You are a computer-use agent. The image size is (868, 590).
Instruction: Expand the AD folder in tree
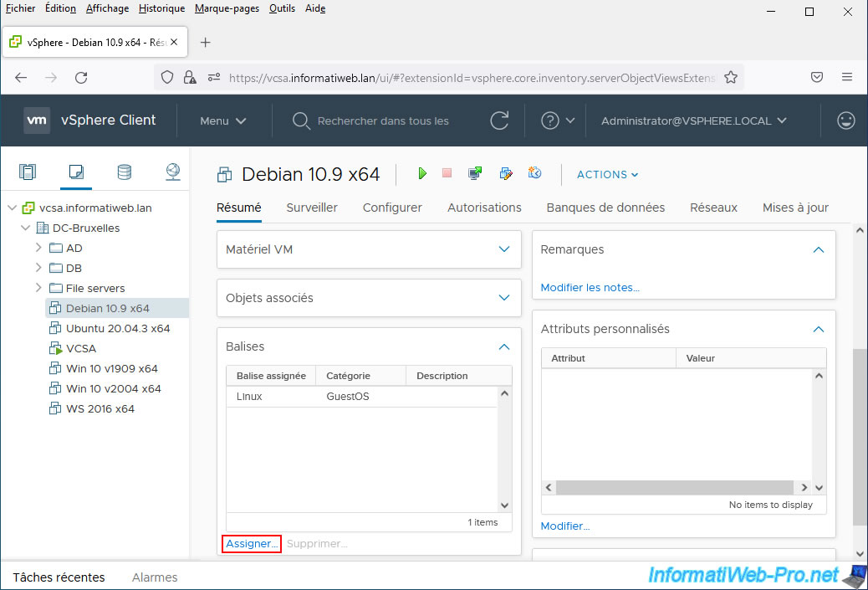[38, 248]
